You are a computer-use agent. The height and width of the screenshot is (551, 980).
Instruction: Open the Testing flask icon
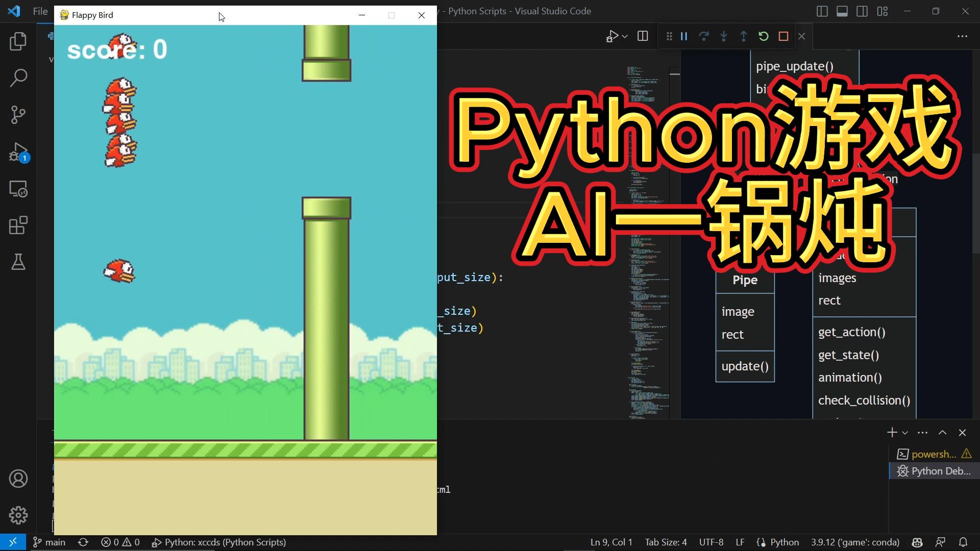coord(18,262)
